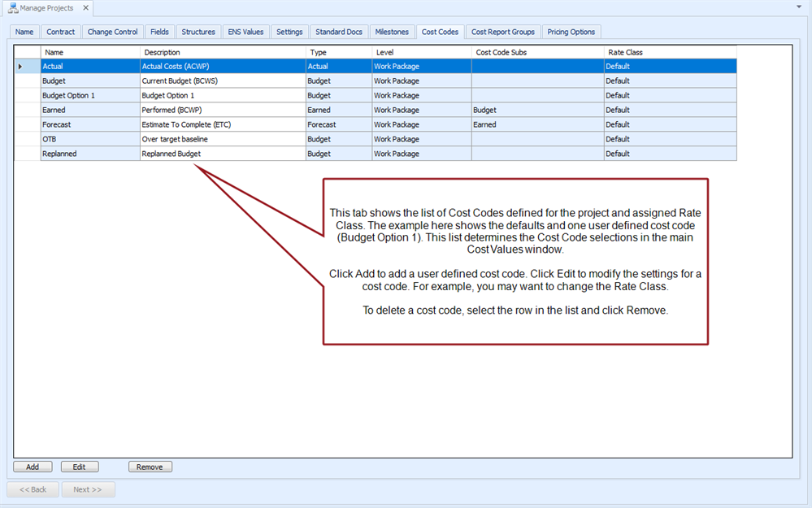812x508 pixels.
Task: Click the current row indicator arrow beside Actual
Action: click(20, 67)
